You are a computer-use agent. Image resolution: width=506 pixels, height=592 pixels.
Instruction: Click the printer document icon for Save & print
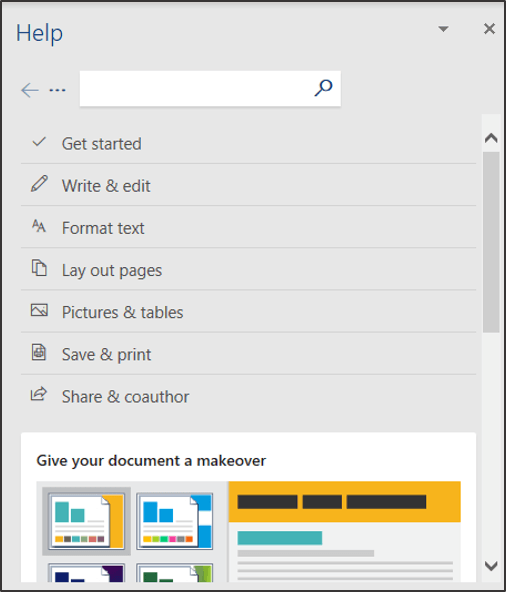pos(39,352)
